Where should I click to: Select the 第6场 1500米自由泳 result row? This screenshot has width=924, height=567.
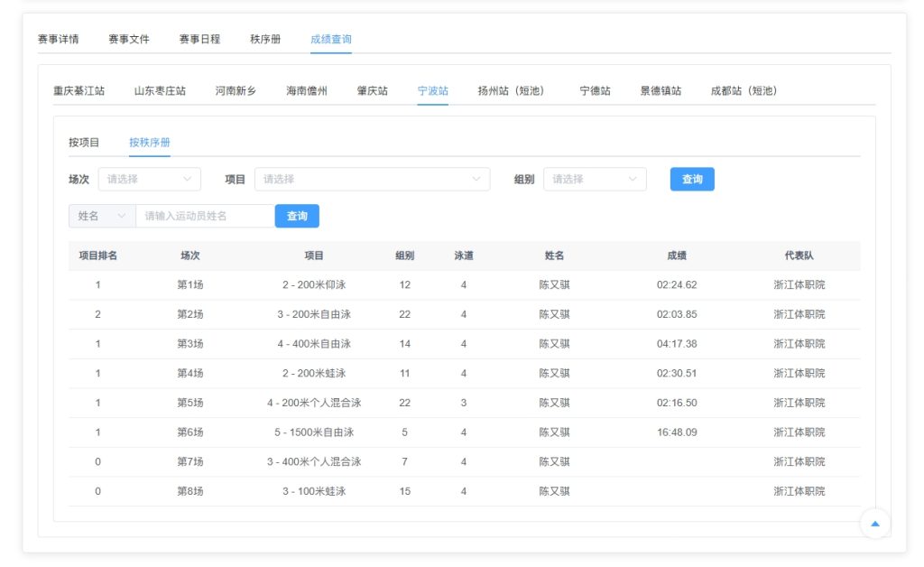(464, 432)
